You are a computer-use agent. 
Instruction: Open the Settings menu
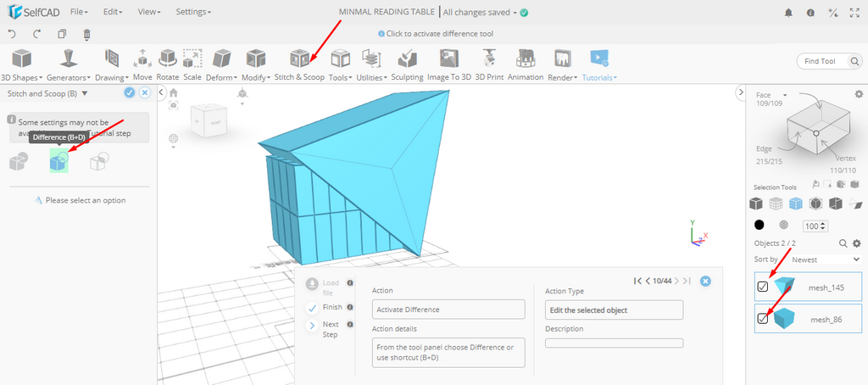click(x=193, y=13)
